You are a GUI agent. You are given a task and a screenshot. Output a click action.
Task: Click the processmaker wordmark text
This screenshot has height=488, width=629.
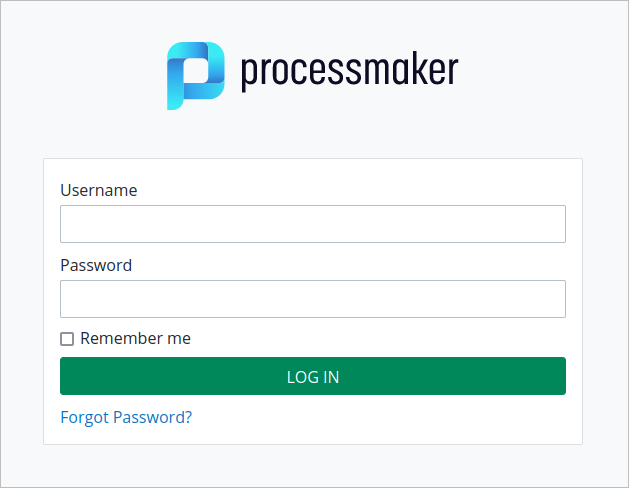coord(349,70)
